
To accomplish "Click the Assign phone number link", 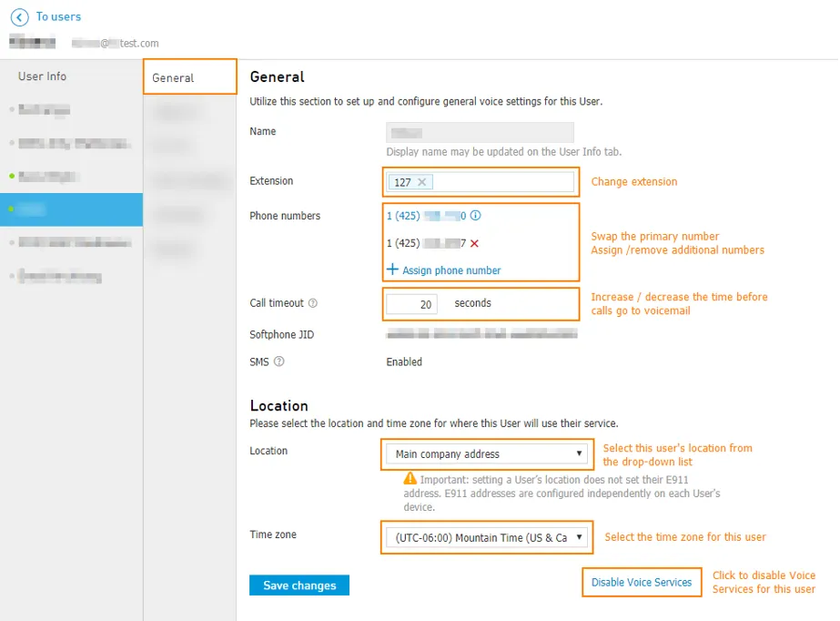I will click(451, 270).
